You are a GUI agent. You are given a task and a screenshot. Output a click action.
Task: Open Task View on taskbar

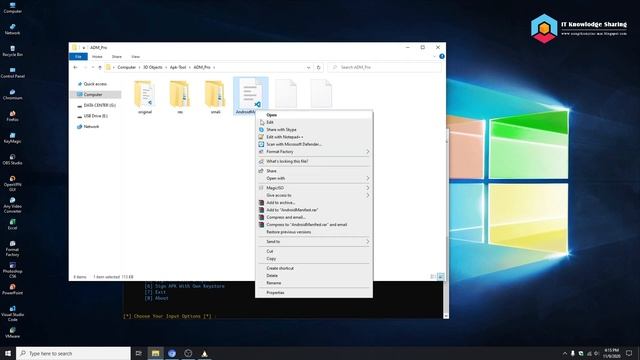(139, 353)
